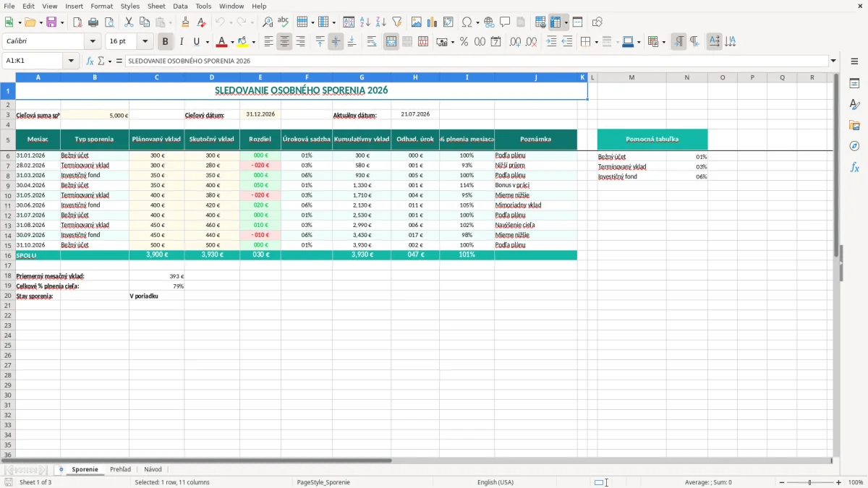Click the row 16 header
This screenshot has height=488, width=868.
7,255
